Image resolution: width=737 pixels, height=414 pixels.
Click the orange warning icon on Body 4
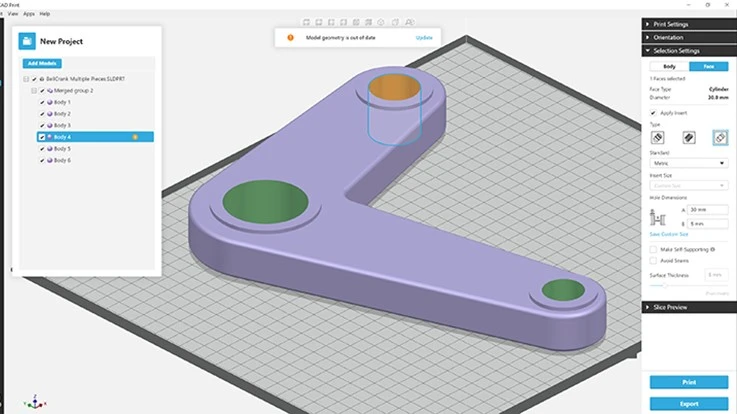pyautogui.click(x=134, y=137)
